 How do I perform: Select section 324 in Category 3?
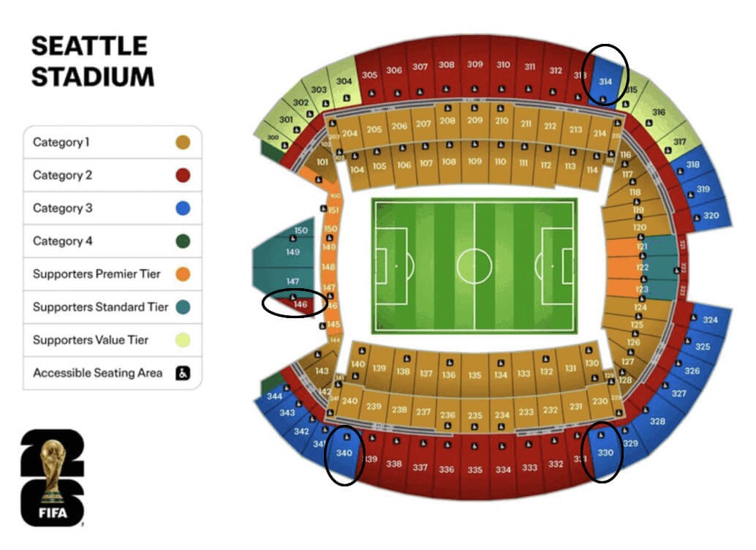[710, 320]
